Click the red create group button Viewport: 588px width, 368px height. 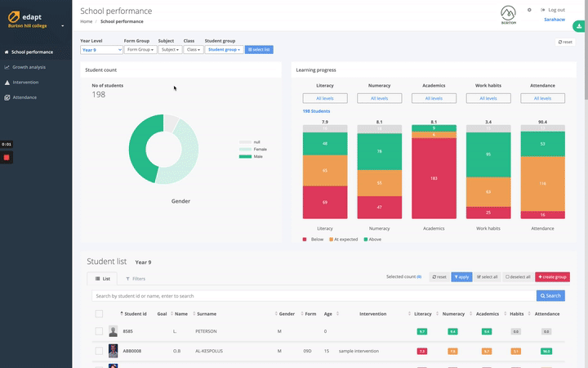(x=552, y=277)
